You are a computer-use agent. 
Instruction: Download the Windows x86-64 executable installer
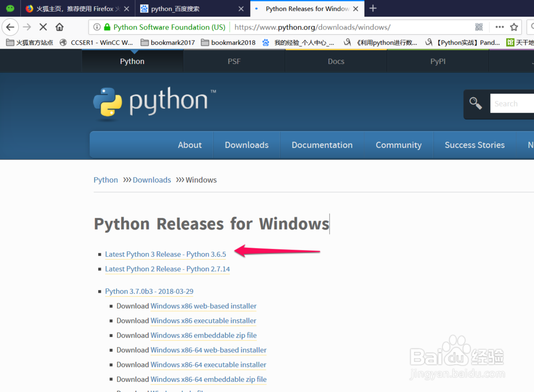pos(208,364)
